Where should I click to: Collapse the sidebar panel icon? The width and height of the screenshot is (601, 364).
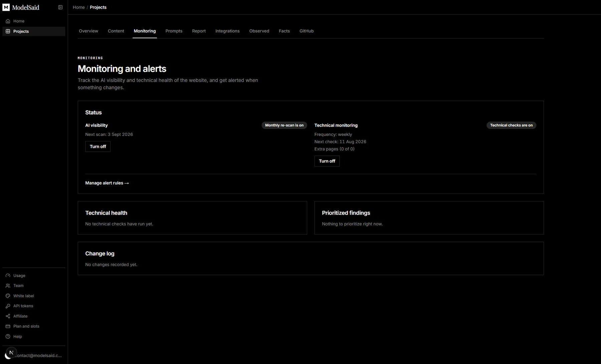(60, 7)
